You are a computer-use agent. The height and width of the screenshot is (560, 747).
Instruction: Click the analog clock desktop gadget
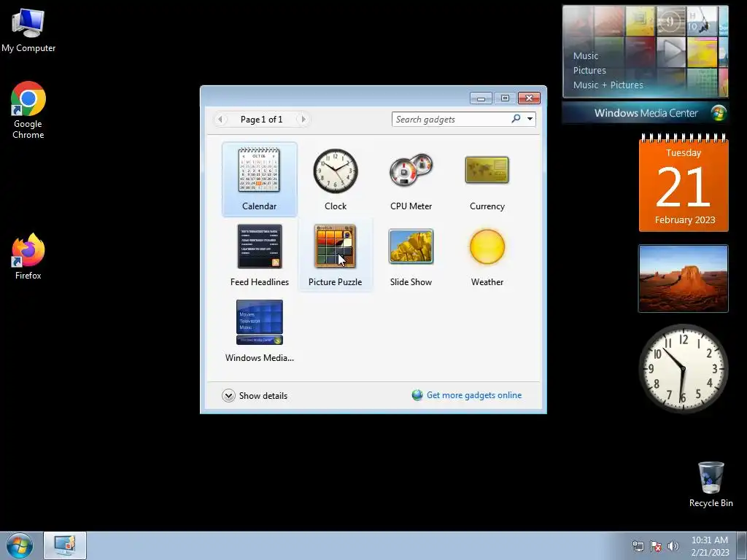click(x=683, y=369)
